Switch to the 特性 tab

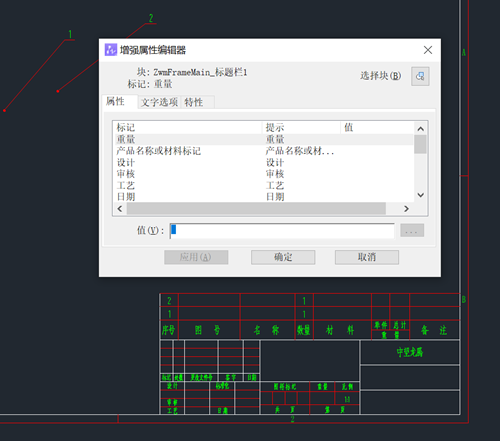tap(197, 102)
